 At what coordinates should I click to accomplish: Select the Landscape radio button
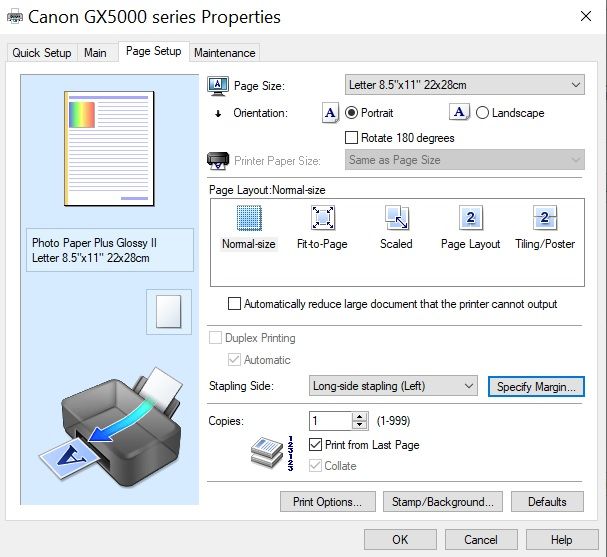483,113
